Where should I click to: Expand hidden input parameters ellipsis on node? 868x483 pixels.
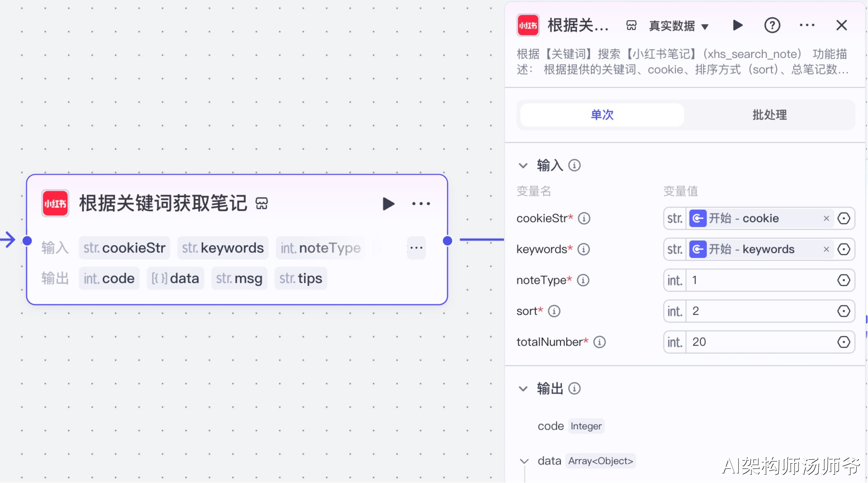tap(416, 248)
